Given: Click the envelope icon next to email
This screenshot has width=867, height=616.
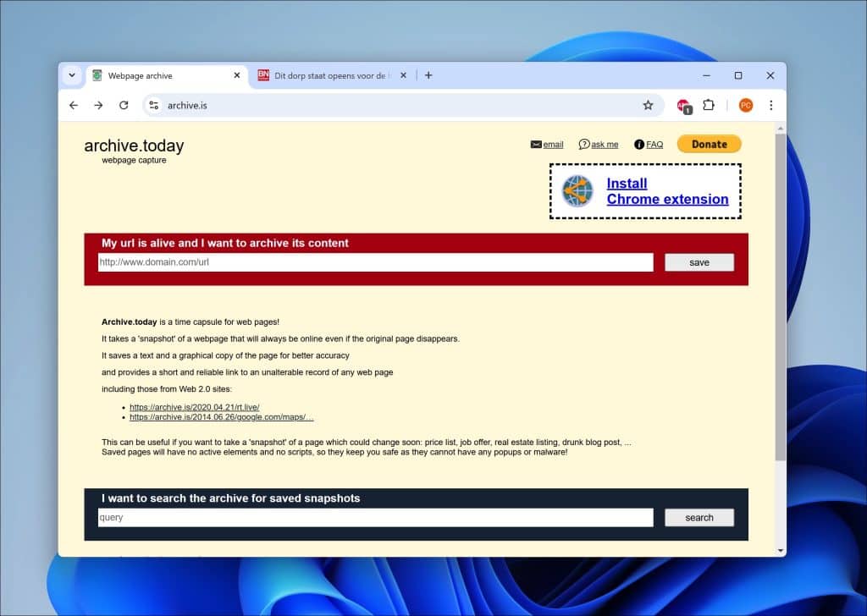Looking at the screenshot, I should tap(536, 144).
